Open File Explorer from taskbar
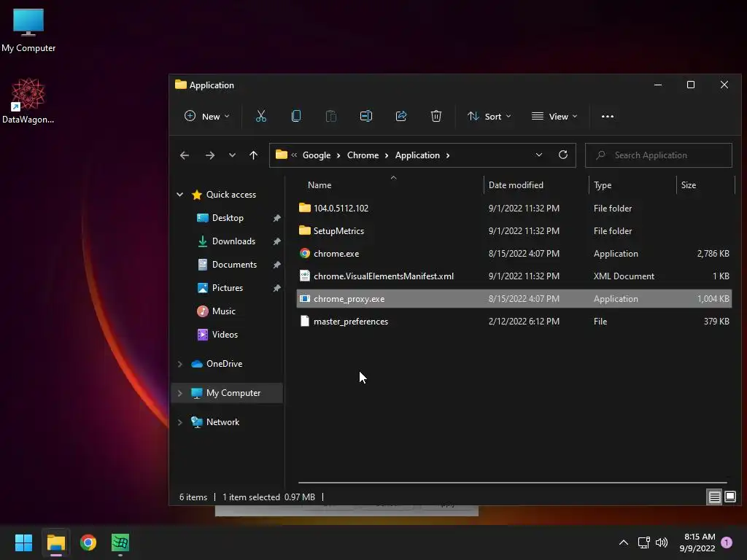747x560 pixels. click(x=55, y=542)
